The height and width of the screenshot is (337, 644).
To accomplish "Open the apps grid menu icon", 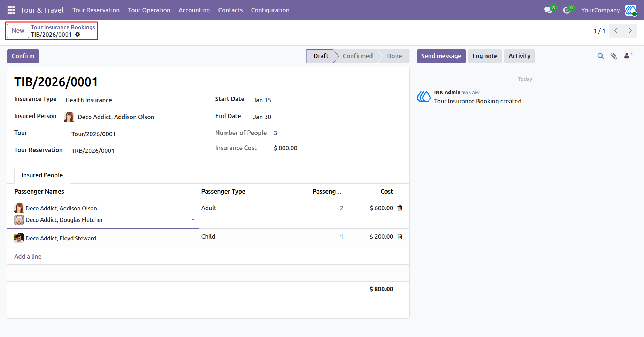I will 11,10.
